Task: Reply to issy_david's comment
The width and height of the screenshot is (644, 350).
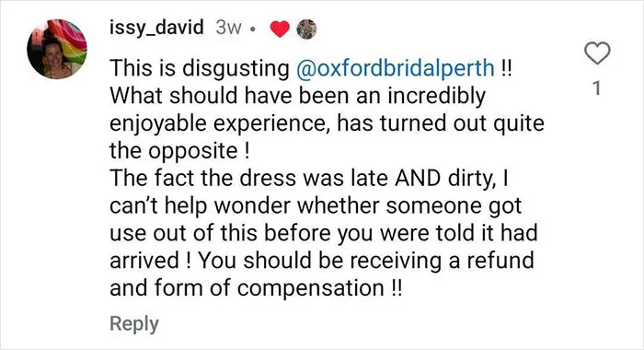Action: pos(134,323)
